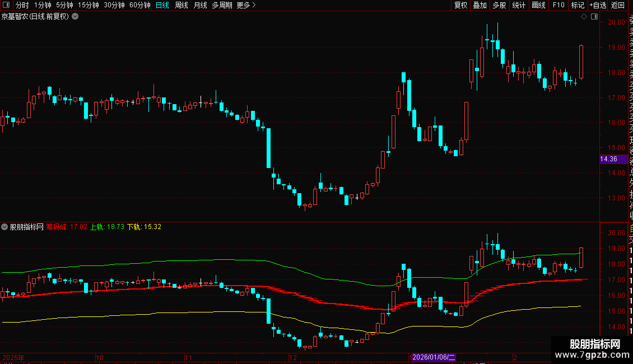Click the 叠加 overlay button
This screenshot has width=633, height=364.
click(480, 5)
